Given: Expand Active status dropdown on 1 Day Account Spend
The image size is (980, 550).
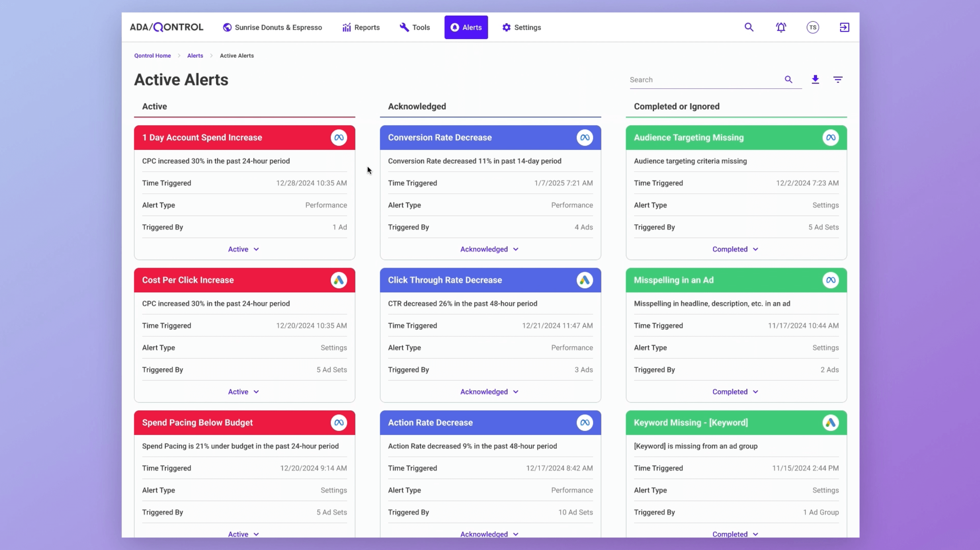Looking at the screenshot, I should pyautogui.click(x=243, y=249).
